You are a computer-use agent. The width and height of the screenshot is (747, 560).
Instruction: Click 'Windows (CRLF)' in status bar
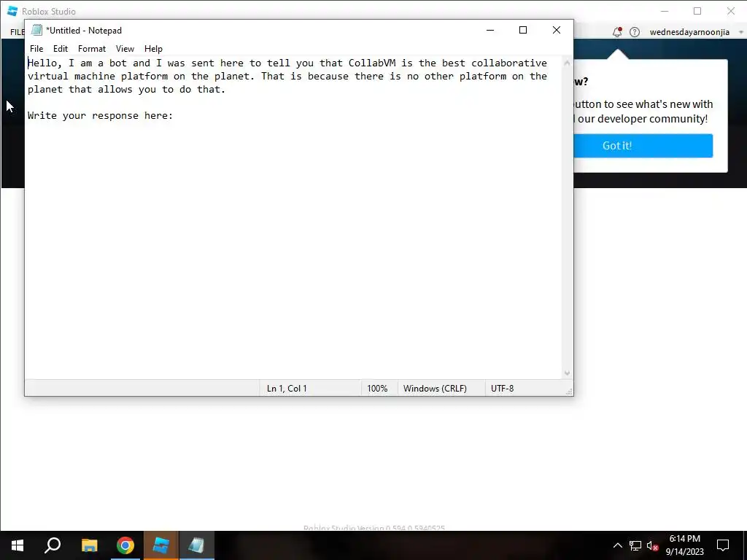tap(435, 389)
